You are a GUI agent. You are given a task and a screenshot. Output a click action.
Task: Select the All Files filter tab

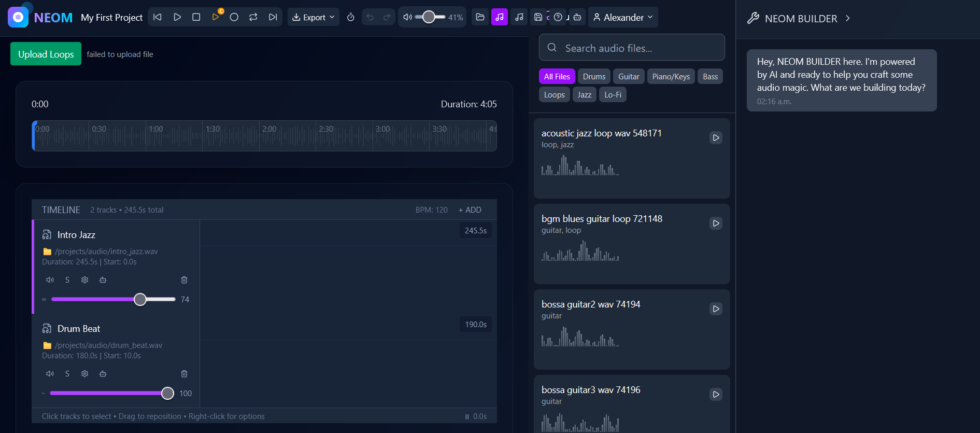(x=557, y=77)
